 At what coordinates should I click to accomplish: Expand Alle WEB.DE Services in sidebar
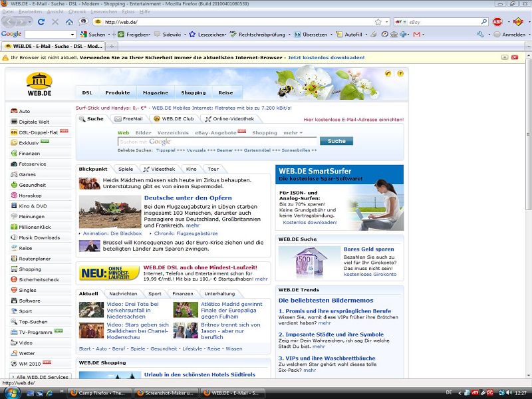[x=41, y=376]
